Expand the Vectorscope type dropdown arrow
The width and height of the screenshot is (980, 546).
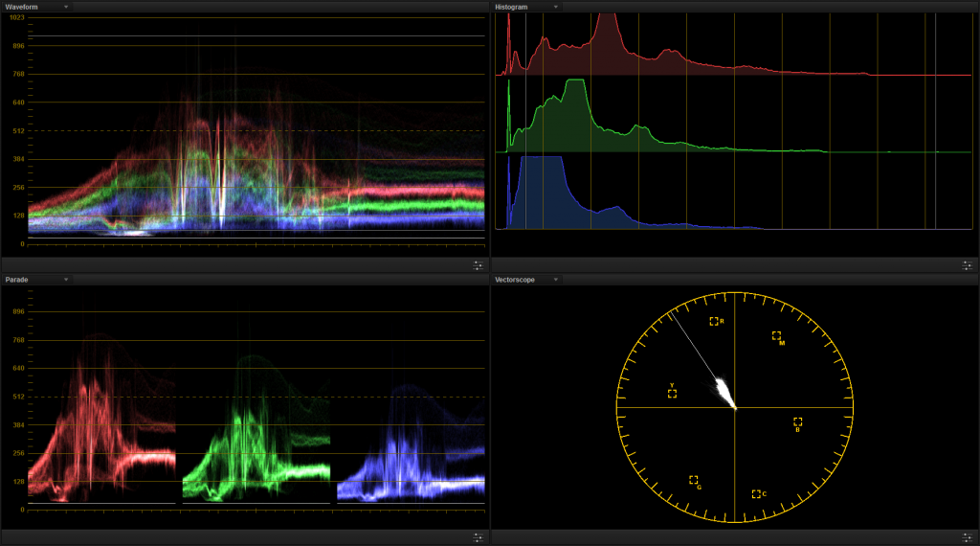click(x=556, y=280)
